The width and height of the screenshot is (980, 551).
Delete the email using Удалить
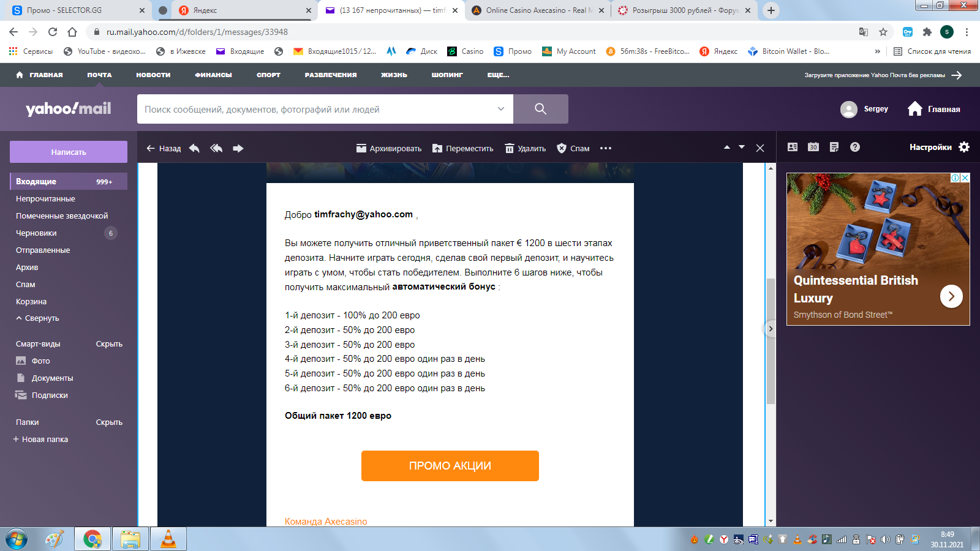pyautogui.click(x=525, y=148)
